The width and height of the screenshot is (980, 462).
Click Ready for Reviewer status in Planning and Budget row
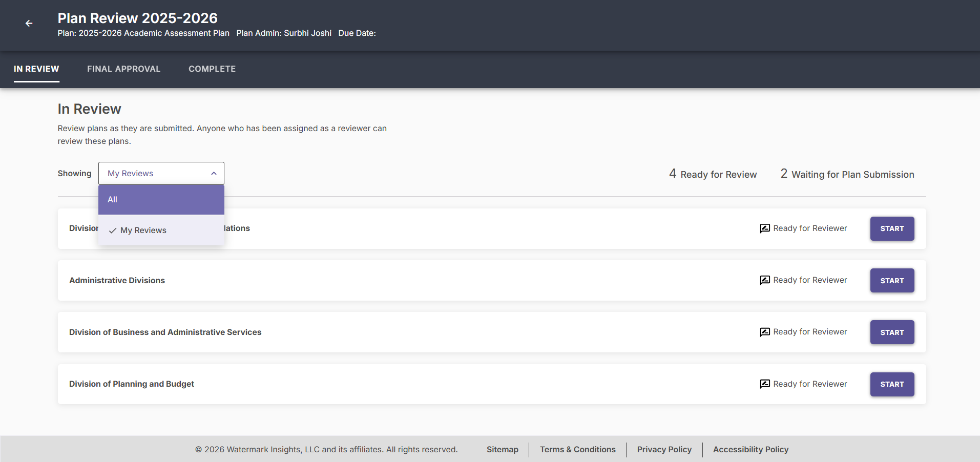(x=810, y=384)
